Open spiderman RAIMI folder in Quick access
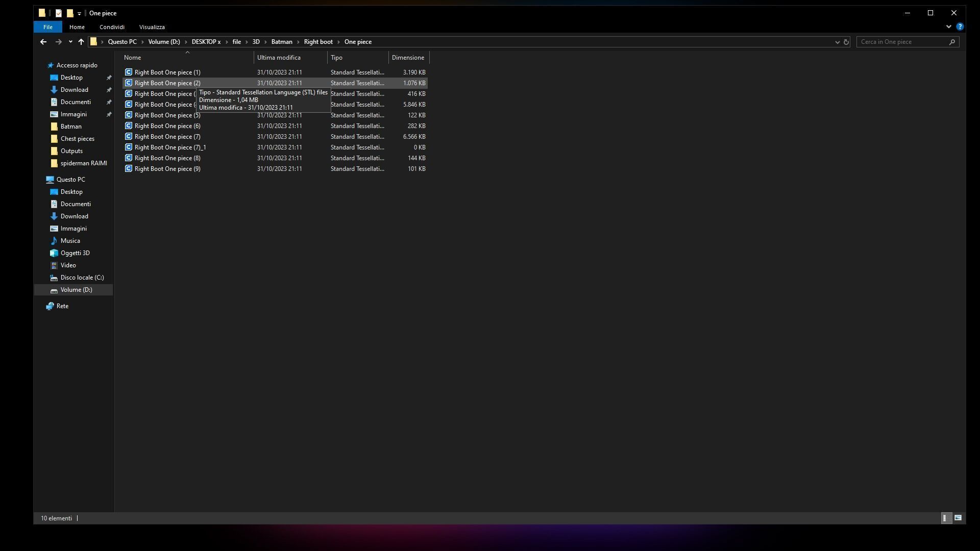This screenshot has width=980, height=551. tap(83, 163)
